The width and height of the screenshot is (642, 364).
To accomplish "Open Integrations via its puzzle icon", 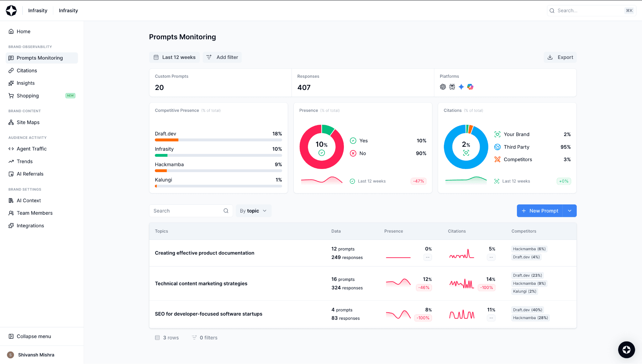I will [x=11, y=226].
